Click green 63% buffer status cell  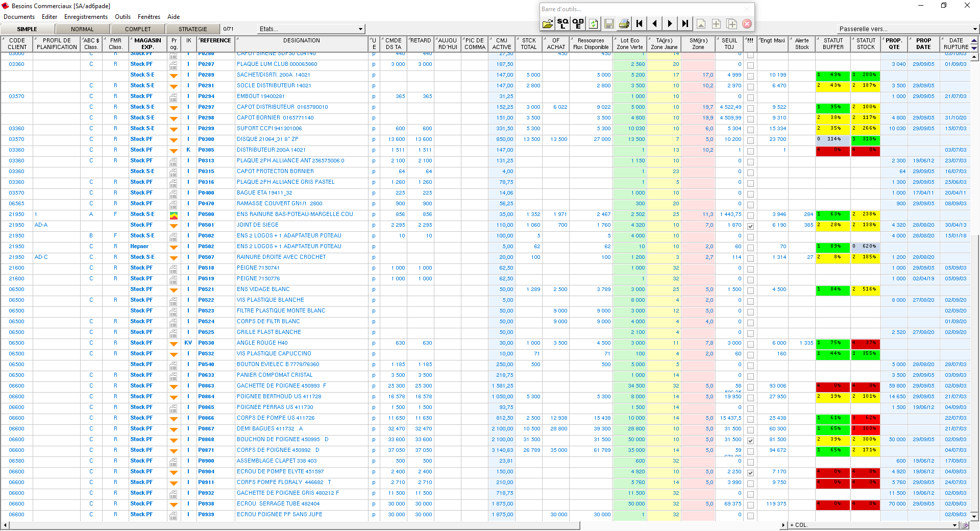[832, 214]
